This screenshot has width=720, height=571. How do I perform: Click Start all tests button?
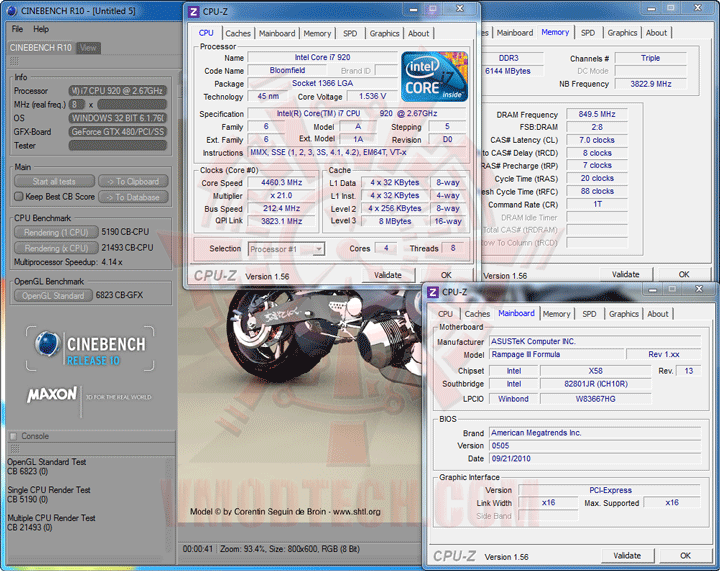tap(54, 181)
